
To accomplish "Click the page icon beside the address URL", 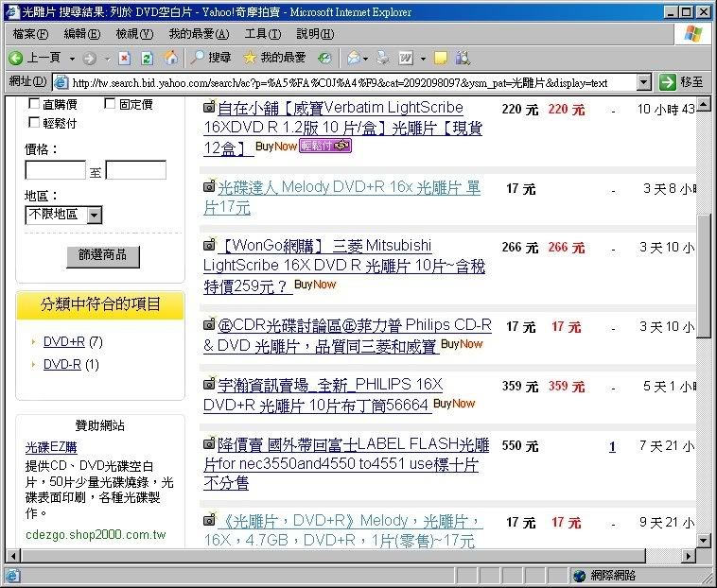I will (61, 82).
